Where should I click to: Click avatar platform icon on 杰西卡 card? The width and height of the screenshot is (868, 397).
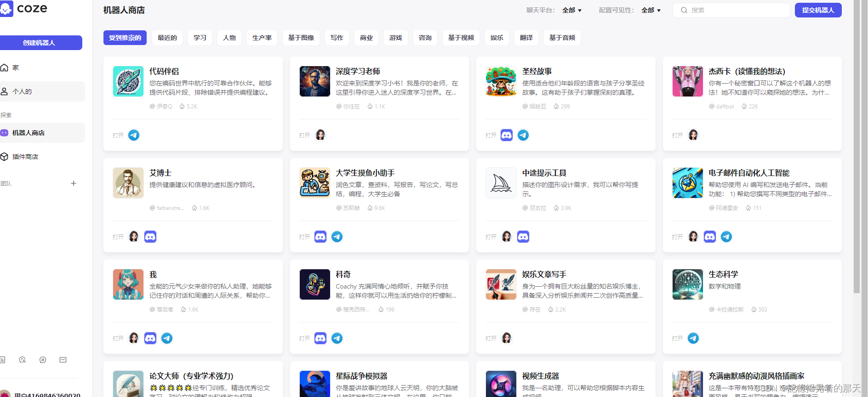[693, 135]
